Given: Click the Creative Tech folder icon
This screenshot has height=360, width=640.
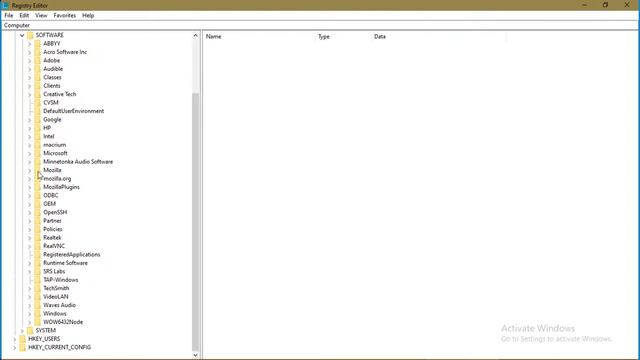Looking at the screenshot, I should pos(38,94).
